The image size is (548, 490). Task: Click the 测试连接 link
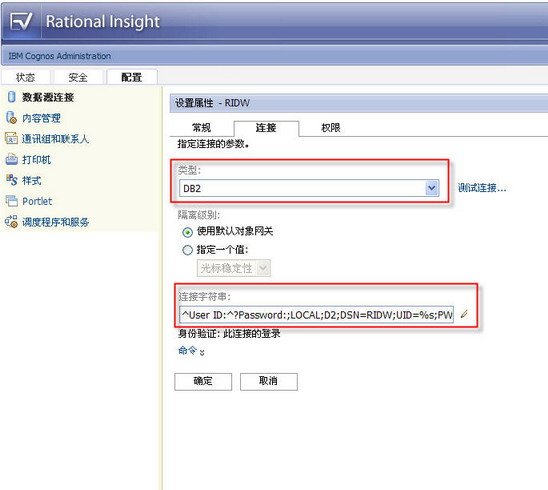(482, 188)
